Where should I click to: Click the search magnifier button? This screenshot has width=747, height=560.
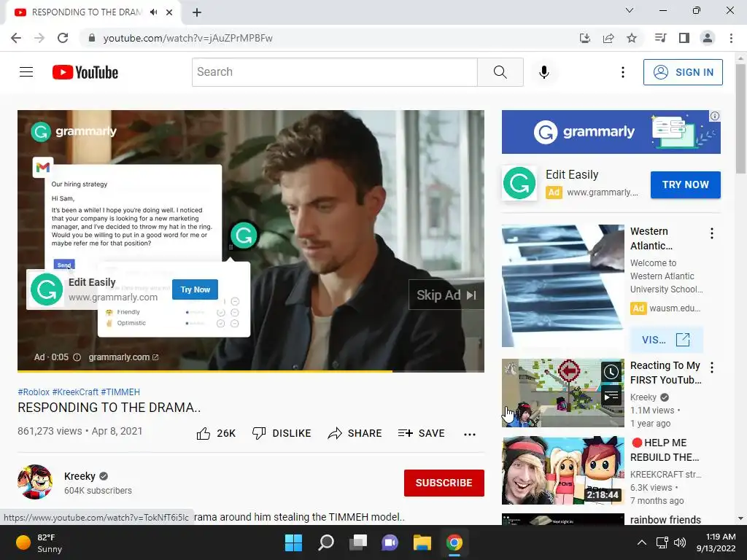click(500, 72)
